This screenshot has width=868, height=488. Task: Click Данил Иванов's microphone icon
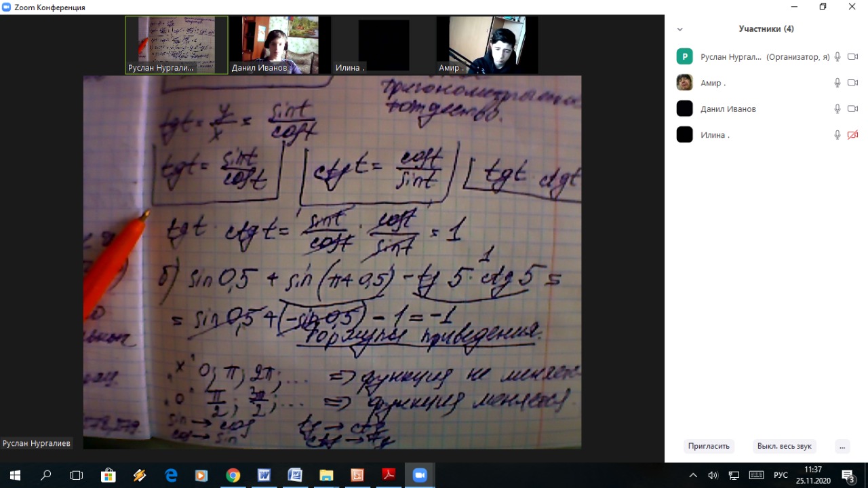coord(837,109)
